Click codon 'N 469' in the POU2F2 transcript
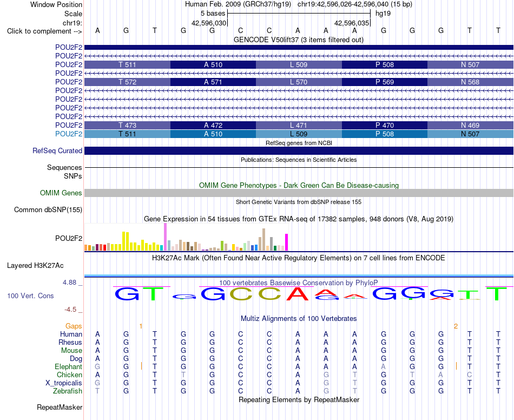 click(x=470, y=125)
